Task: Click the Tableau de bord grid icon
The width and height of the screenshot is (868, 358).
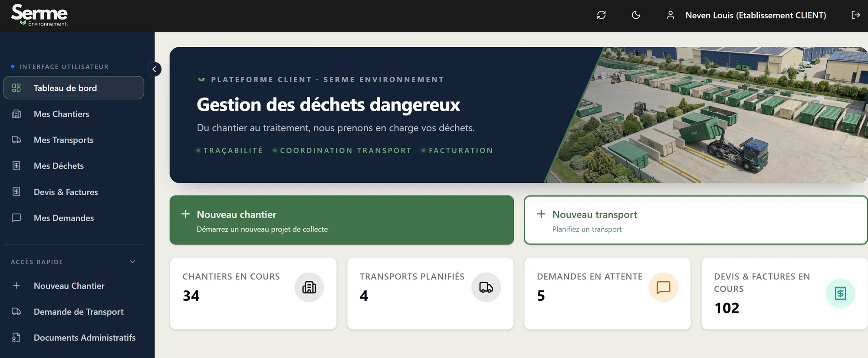Action: (x=16, y=88)
